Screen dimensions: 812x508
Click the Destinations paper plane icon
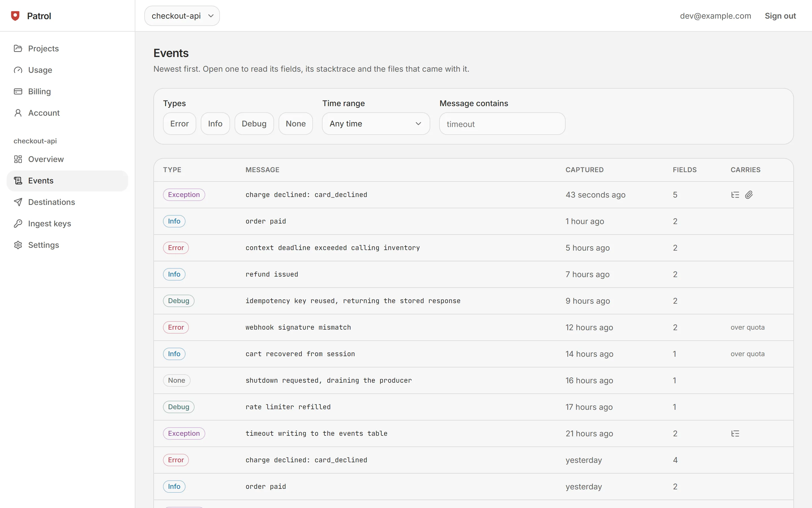tap(18, 202)
